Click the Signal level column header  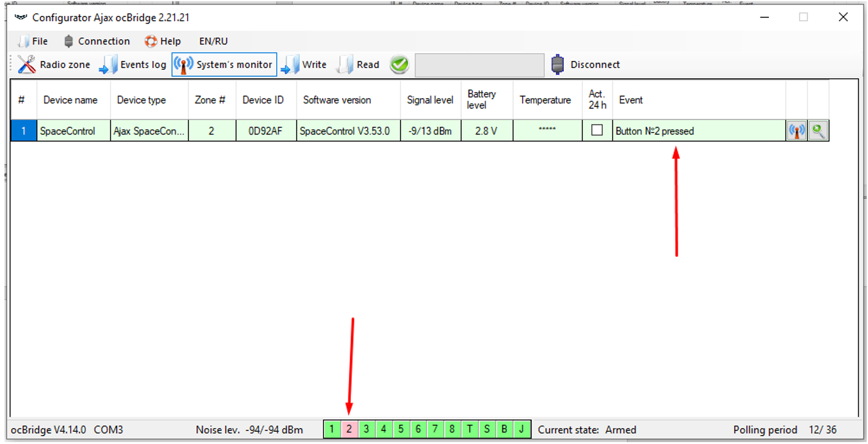click(x=430, y=100)
